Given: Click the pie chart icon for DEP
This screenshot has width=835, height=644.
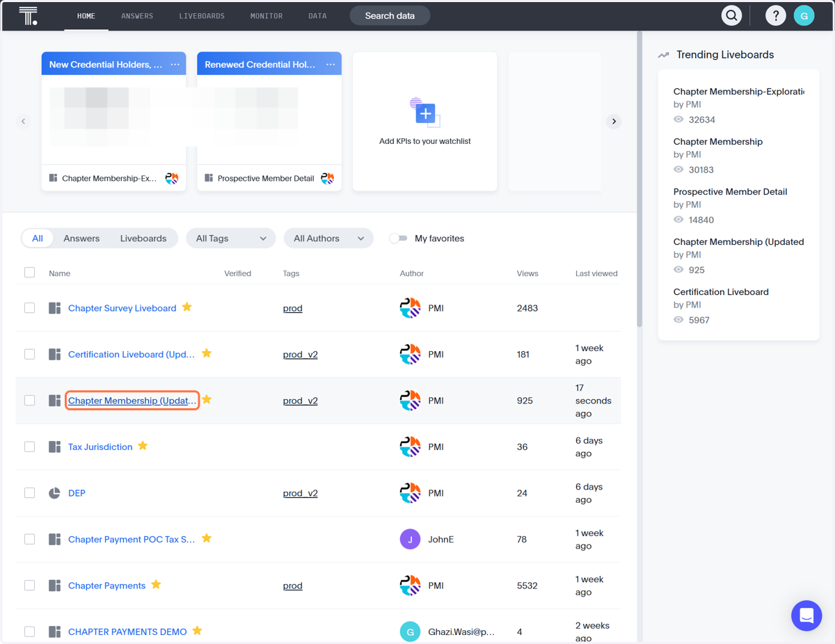Looking at the screenshot, I should coord(54,492).
